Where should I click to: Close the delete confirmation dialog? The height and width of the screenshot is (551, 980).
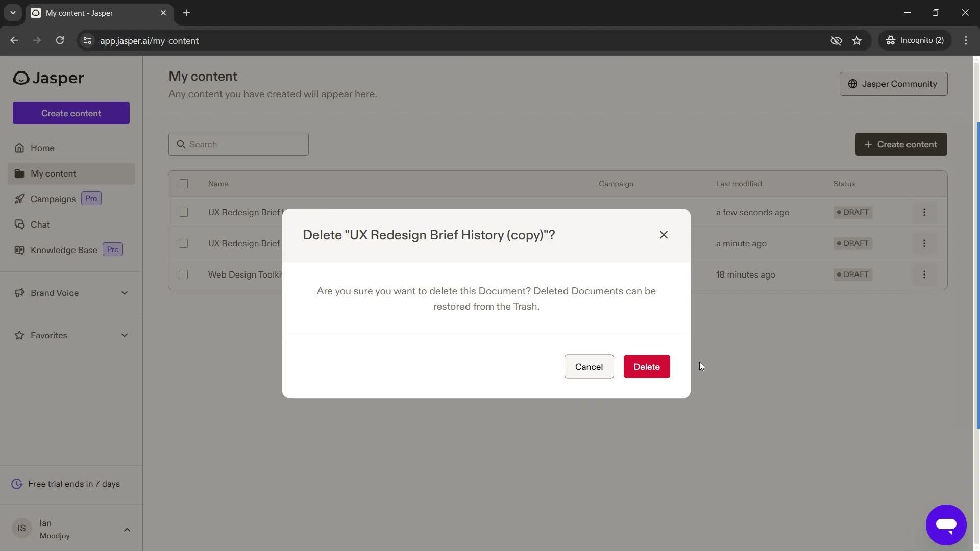pos(663,236)
